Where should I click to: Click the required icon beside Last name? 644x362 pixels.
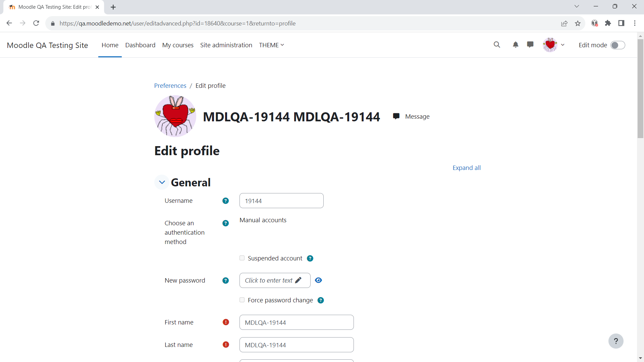point(226,345)
